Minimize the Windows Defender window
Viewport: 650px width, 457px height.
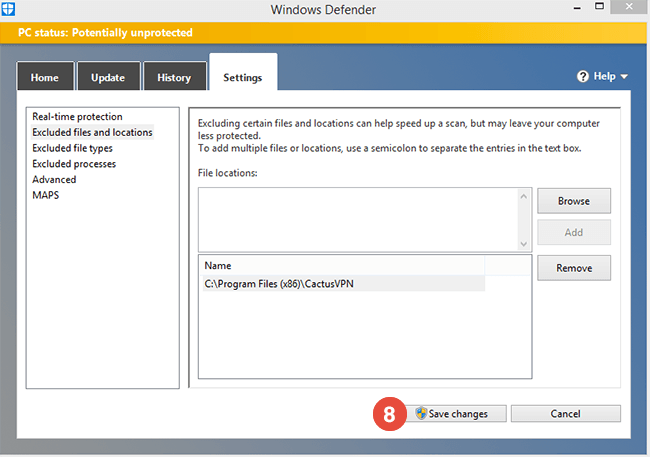tap(577, 7)
